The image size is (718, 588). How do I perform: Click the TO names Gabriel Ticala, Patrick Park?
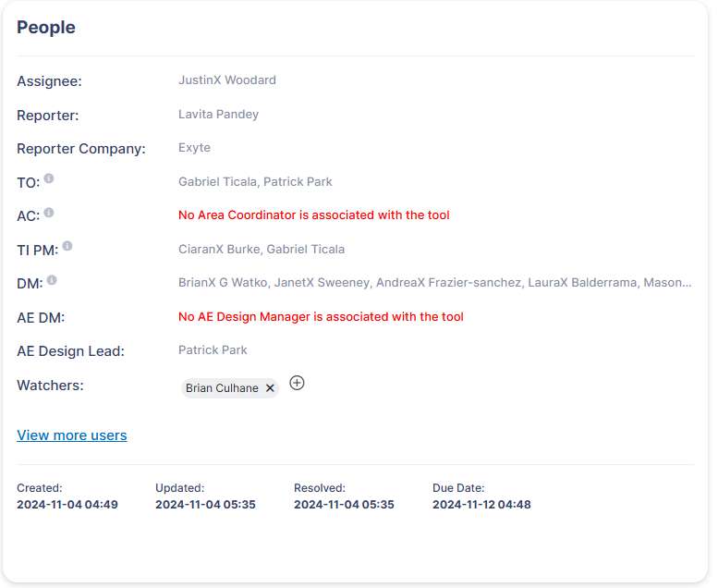255,182
